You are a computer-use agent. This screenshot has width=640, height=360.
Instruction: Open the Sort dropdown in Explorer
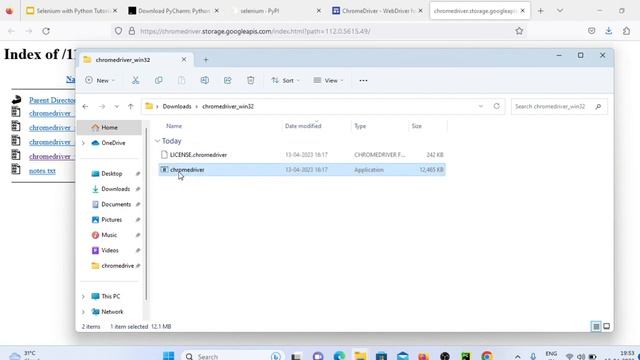285,80
